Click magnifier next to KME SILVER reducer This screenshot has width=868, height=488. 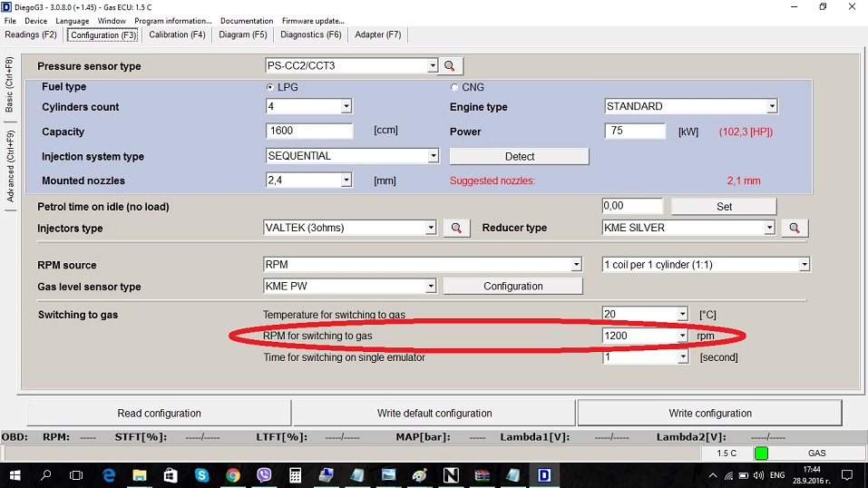[x=795, y=229]
